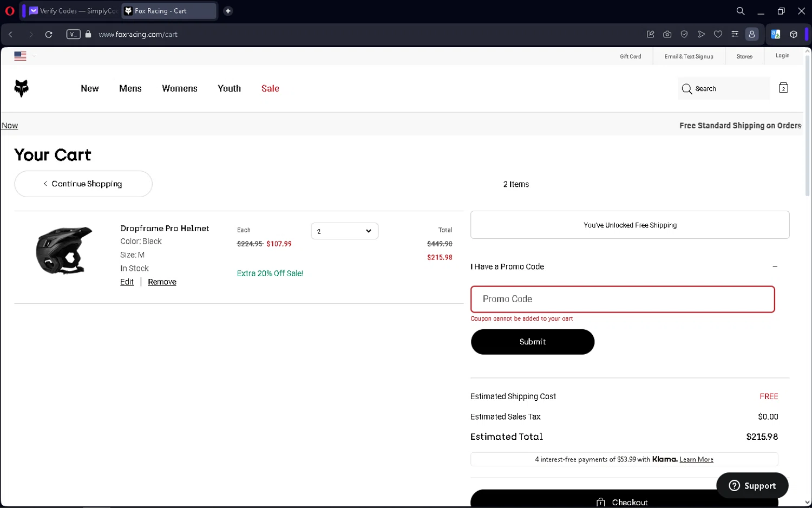This screenshot has width=812, height=508.
Task: Click the browser address bar URL
Action: coord(138,34)
